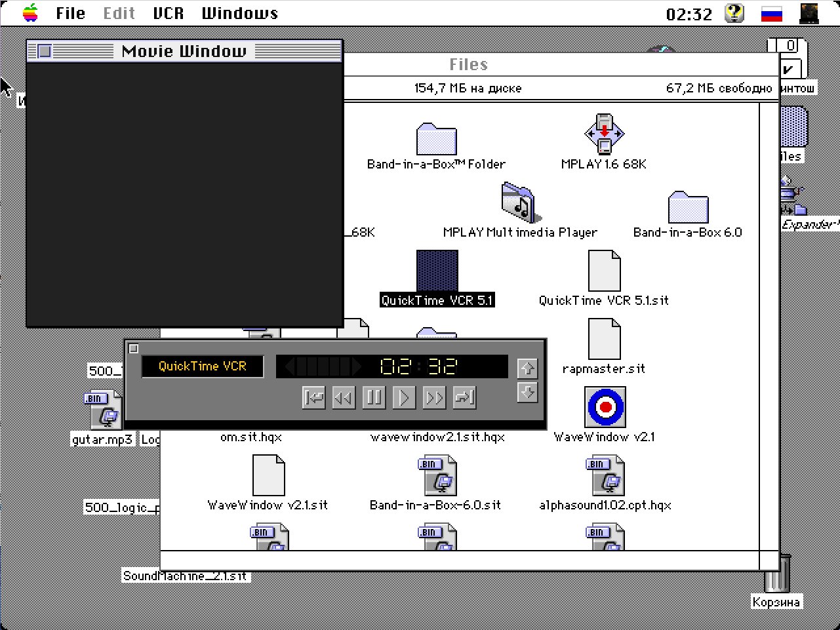This screenshot has height=630, width=840.
Task: Close the Movie Window
Action: (x=44, y=51)
